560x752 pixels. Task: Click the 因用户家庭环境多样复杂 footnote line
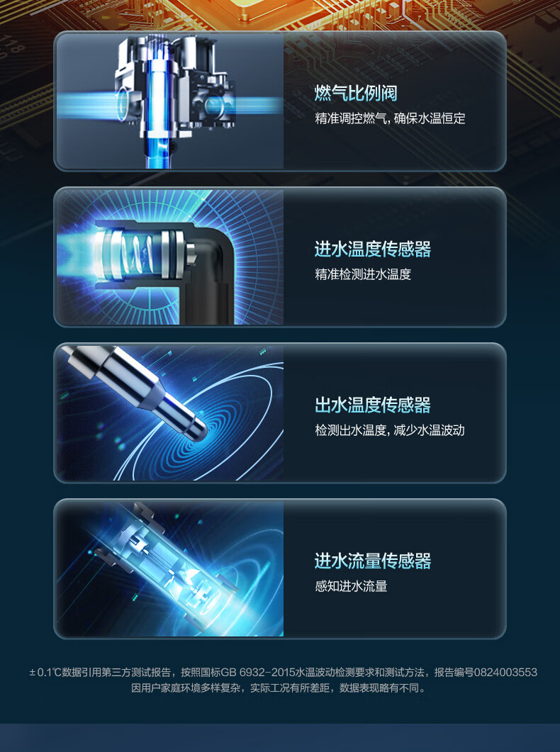coord(279,688)
